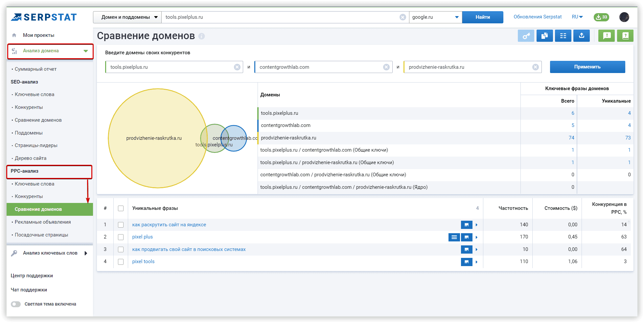Click the Анализ домена chart icon
Screen dimensions: 644x323
coord(14,51)
